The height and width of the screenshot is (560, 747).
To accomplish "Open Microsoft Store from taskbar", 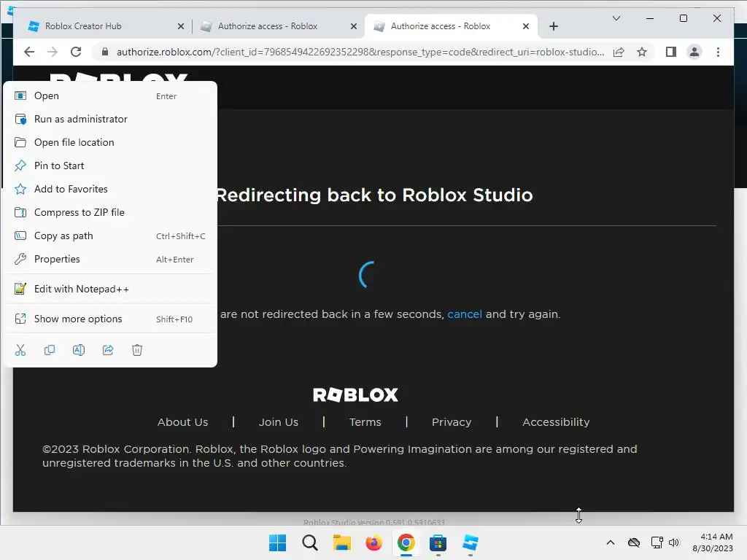I will [x=438, y=542].
